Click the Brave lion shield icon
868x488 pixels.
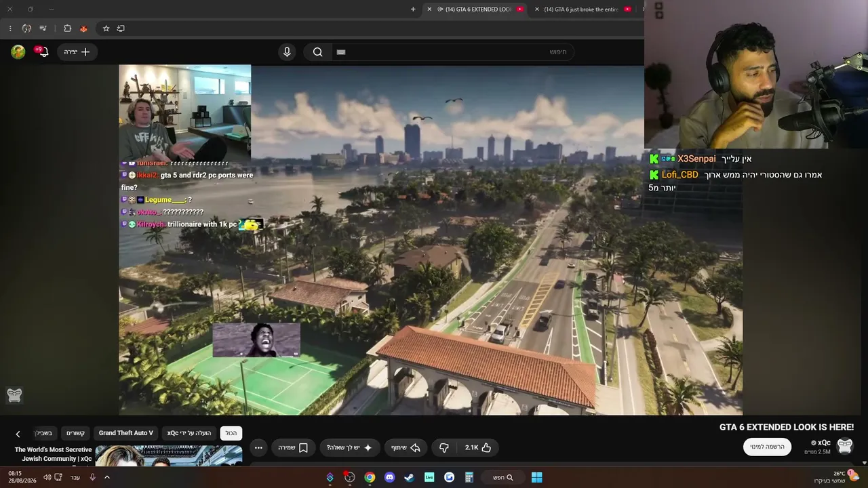[83, 28]
